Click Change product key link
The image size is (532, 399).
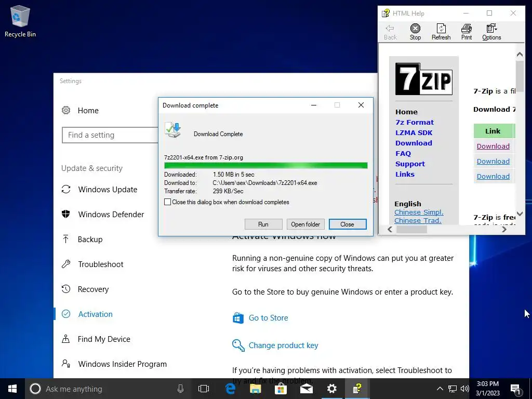[x=283, y=345]
